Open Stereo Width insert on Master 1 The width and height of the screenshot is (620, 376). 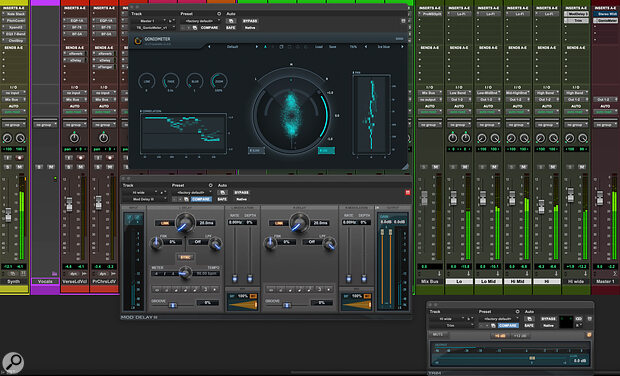point(605,14)
